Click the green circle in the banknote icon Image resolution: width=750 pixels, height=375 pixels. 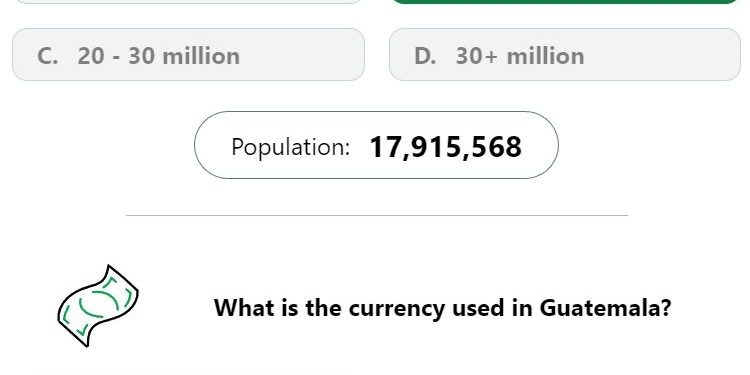(x=99, y=304)
